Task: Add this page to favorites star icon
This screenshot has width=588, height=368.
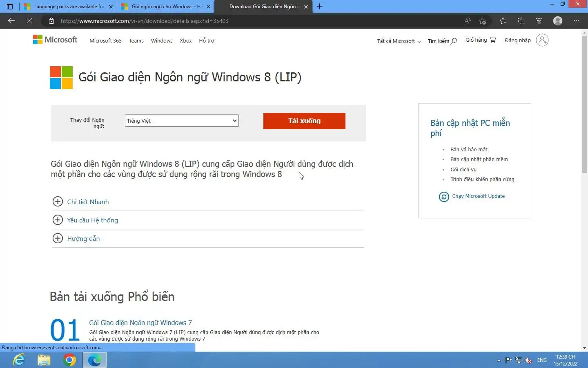Action: coord(482,21)
